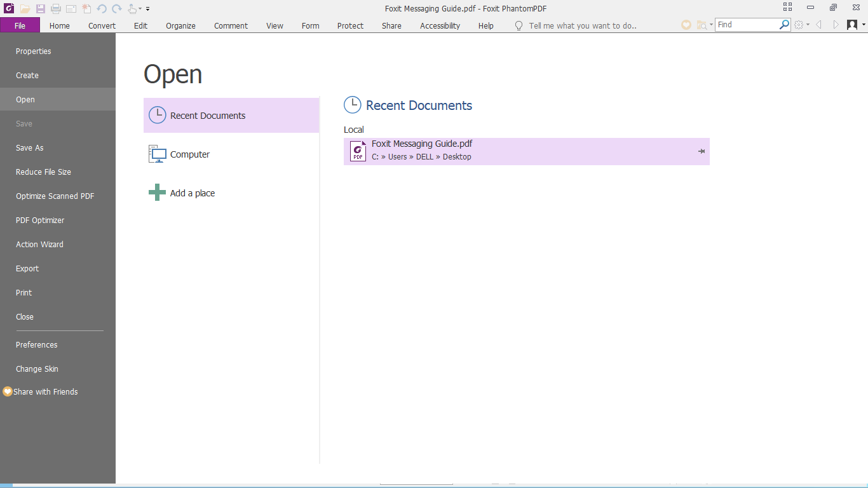Open PDF Optimizer from the sidebar
The width and height of the screenshot is (868, 488).
click(x=58, y=220)
